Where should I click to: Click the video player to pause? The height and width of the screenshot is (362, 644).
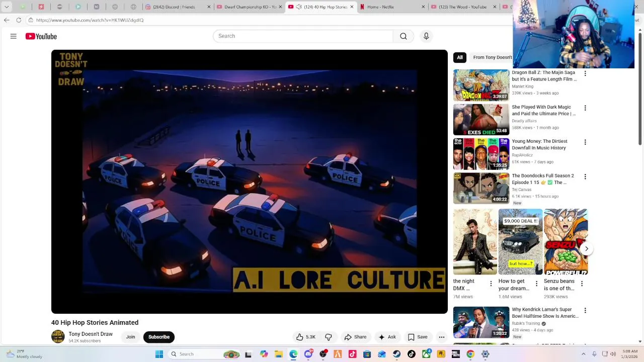[250, 182]
